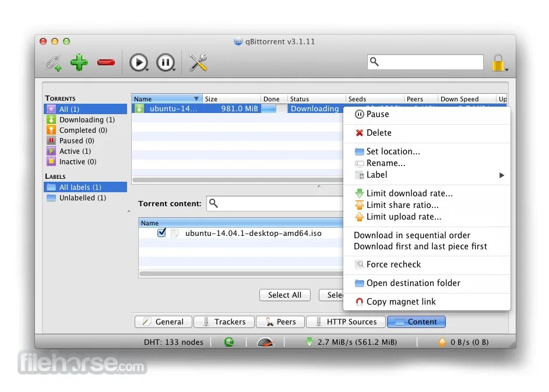The height and width of the screenshot is (392, 549).
Task: Select the Completed (0) filter
Action: click(x=86, y=130)
